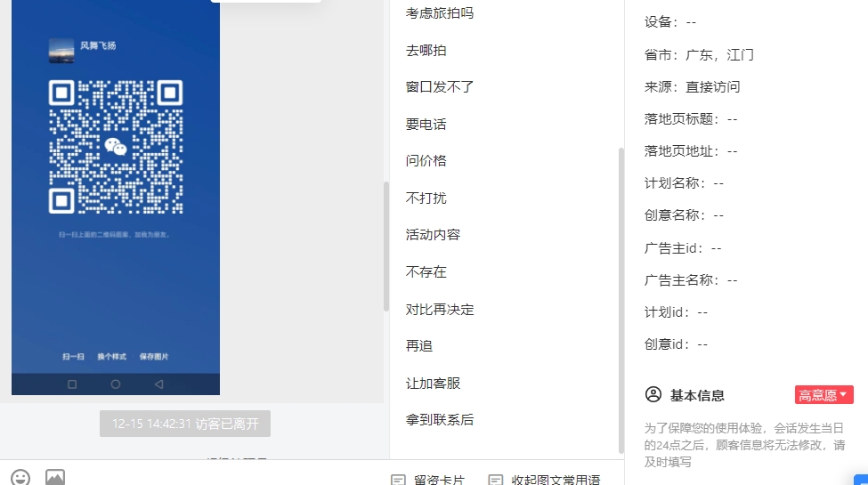Select quick phrase 窗口发不了
The width and height of the screenshot is (868, 485).
tap(440, 87)
